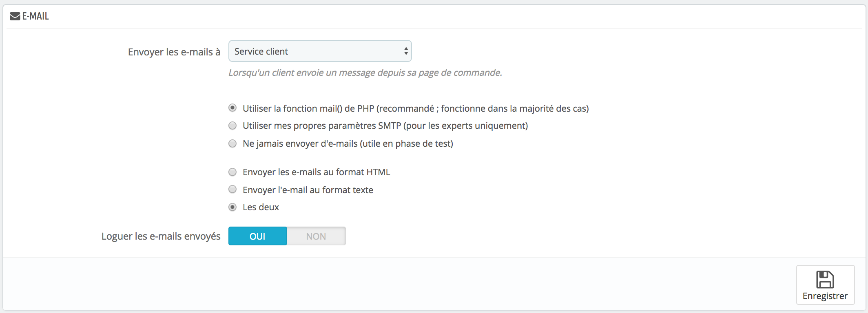This screenshot has height=313, width=868.
Task: Click the help text about the order page message
Action: pos(365,73)
